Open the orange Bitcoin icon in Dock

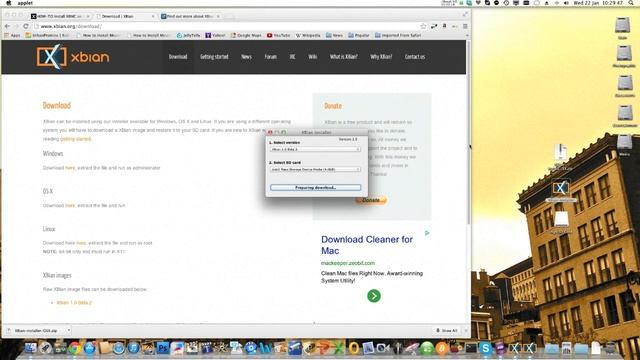point(442,348)
